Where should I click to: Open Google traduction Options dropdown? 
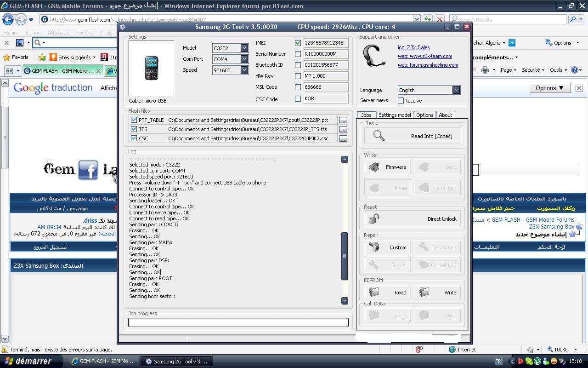pos(550,88)
